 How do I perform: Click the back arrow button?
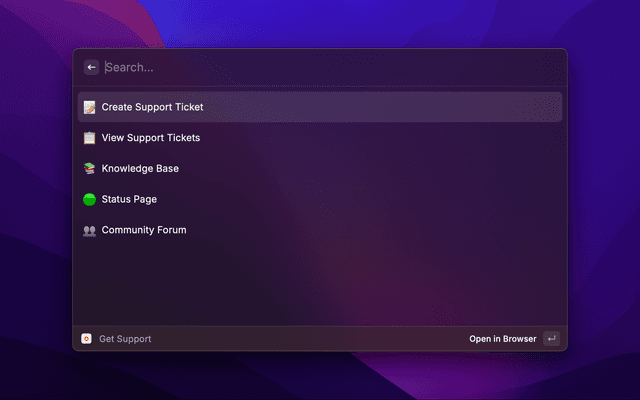pos(92,68)
